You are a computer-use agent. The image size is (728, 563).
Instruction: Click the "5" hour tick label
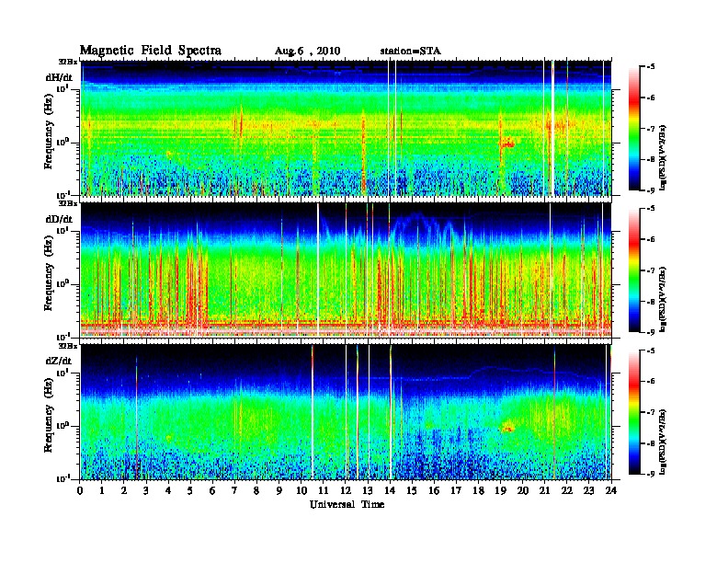click(x=190, y=491)
